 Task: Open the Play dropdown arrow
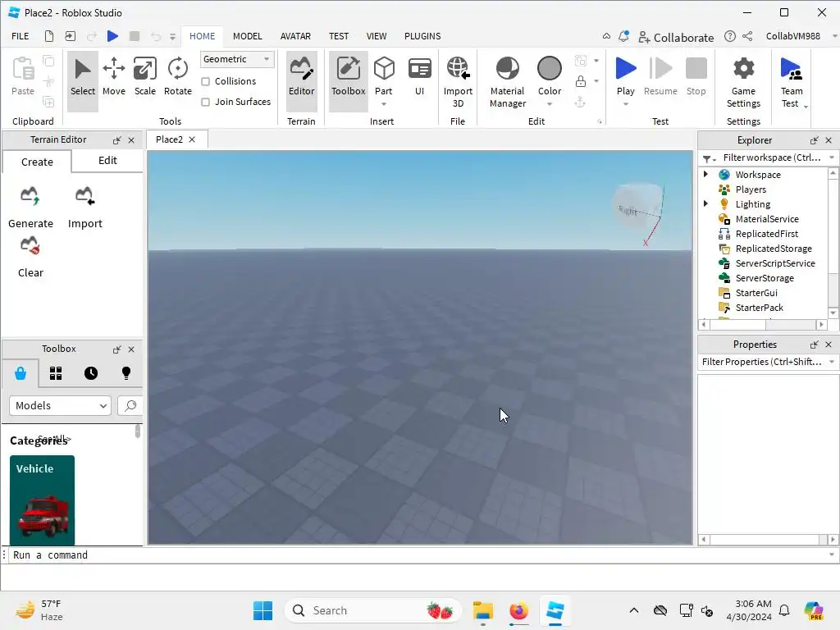click(x=625, y=104)
